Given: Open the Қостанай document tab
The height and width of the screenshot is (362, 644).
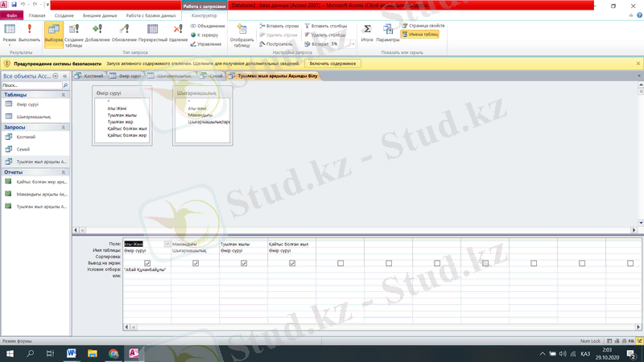Looking at the screenshot, I should pos(89,76).
